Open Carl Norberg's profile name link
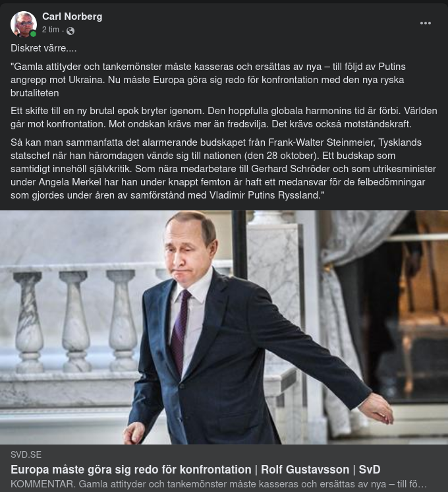The height and width of the screenshot is (492, 448). (x=72, y=16)
